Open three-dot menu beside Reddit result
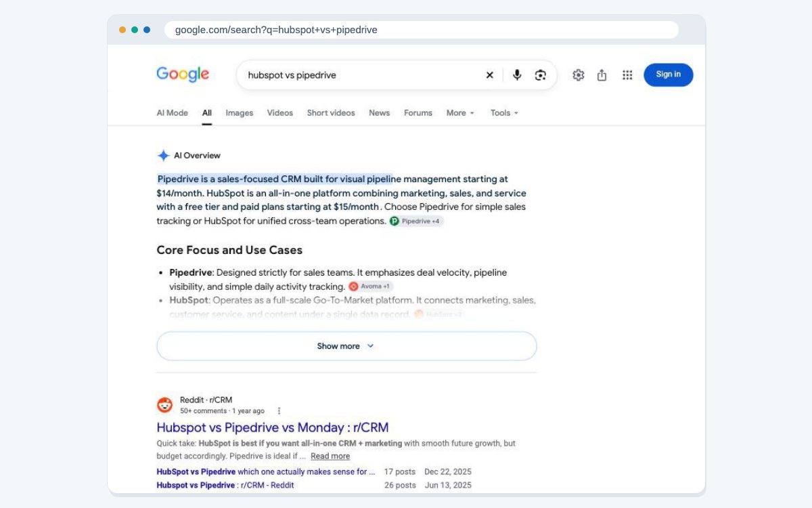The width and height of the screenshot is (812, 508). point(279,411)
